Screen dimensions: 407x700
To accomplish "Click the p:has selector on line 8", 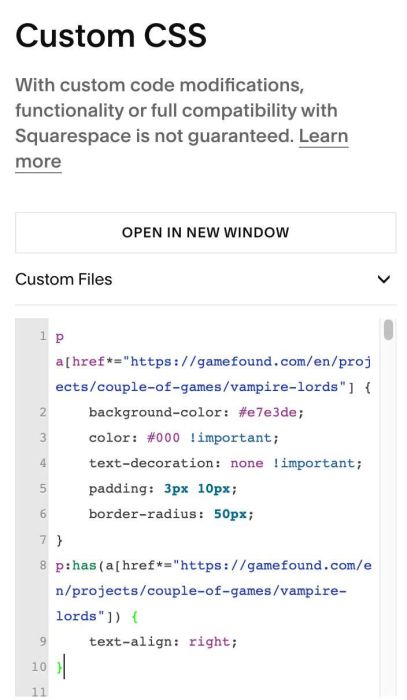I will (76, 566).
